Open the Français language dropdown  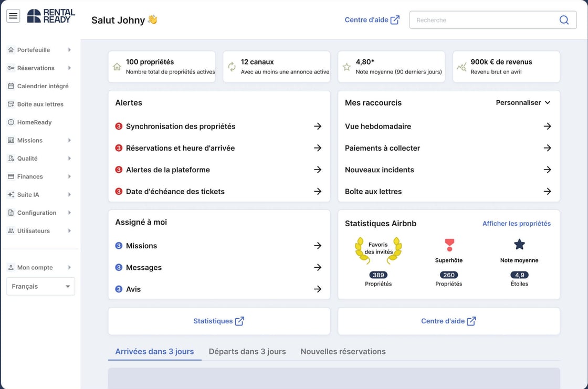point(40,286)
